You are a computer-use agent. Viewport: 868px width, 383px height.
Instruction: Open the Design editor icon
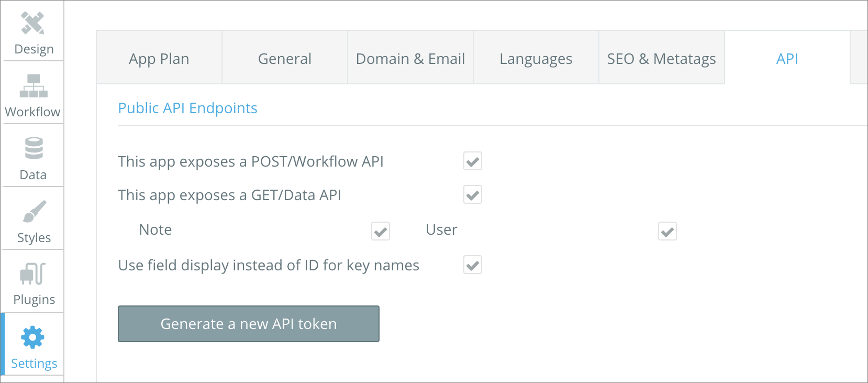32,23
